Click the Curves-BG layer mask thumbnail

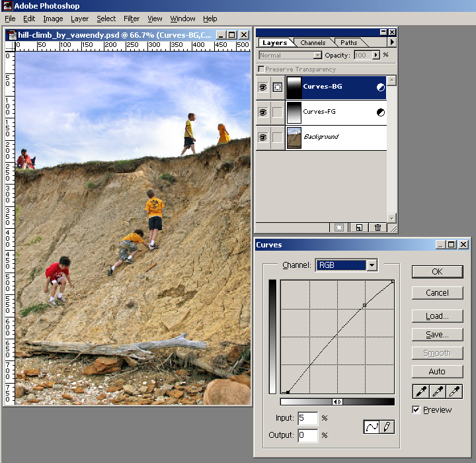pyautogui.click(x=294, y=87)
